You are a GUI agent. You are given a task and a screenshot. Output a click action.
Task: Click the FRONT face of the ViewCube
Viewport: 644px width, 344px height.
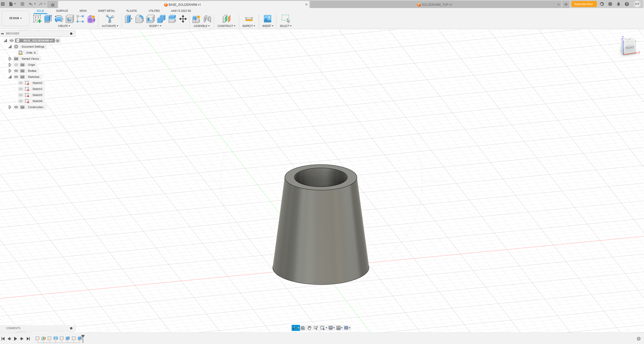pos(629,48)
